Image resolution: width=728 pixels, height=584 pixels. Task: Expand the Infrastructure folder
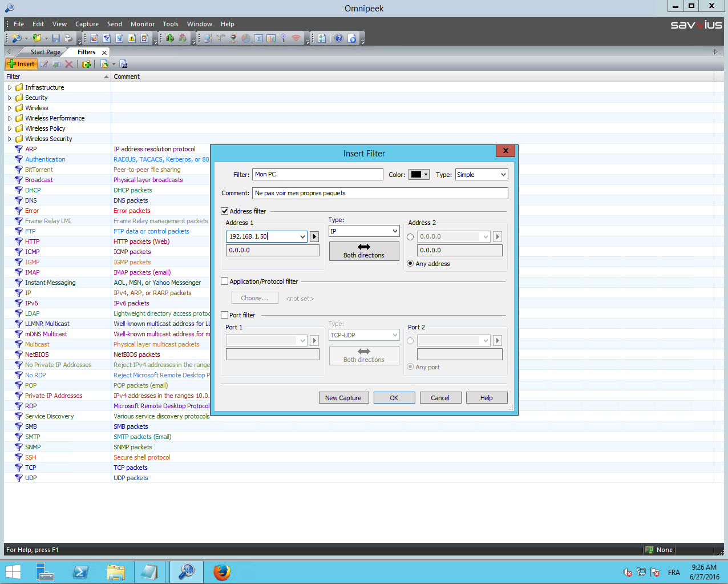click(x=10, y=87)
